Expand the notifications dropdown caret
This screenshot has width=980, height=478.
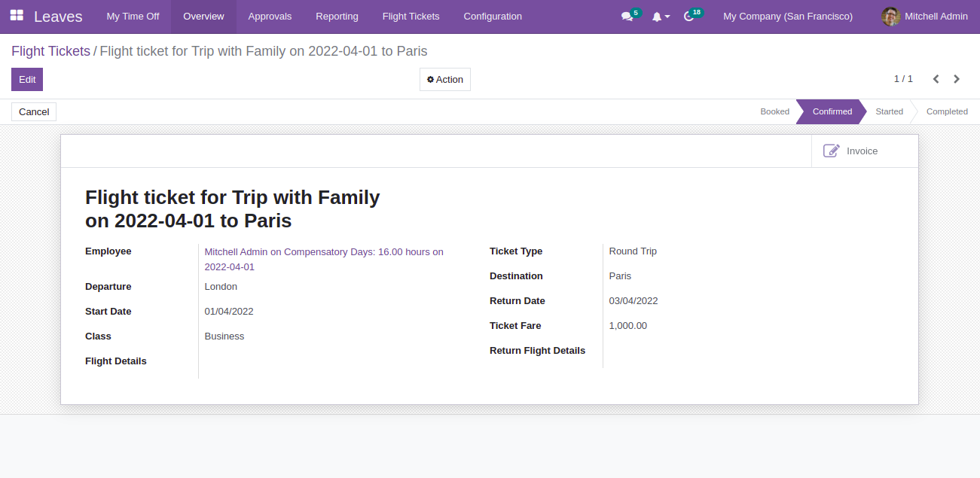coord(667,17)
